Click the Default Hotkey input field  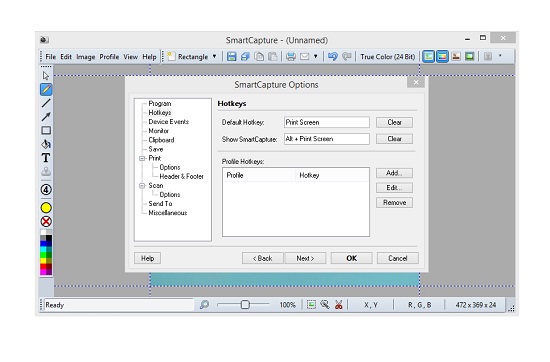(327, 122)
